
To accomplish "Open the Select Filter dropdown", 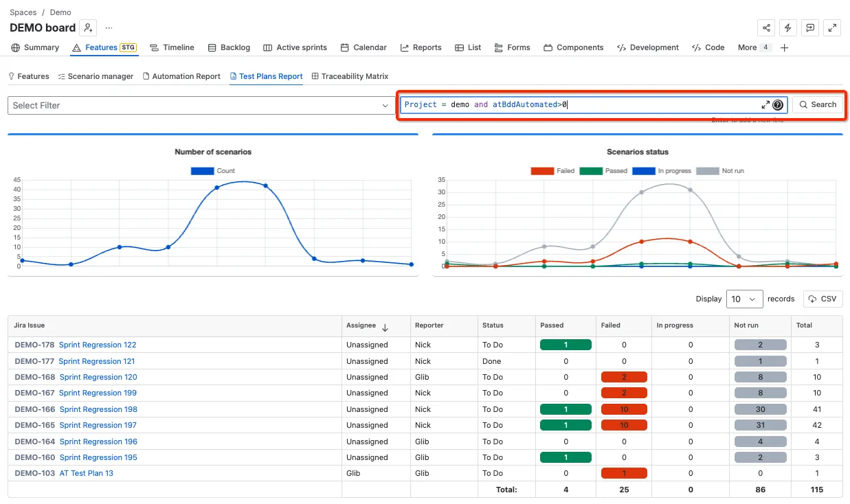I will [x=200, y=105].
